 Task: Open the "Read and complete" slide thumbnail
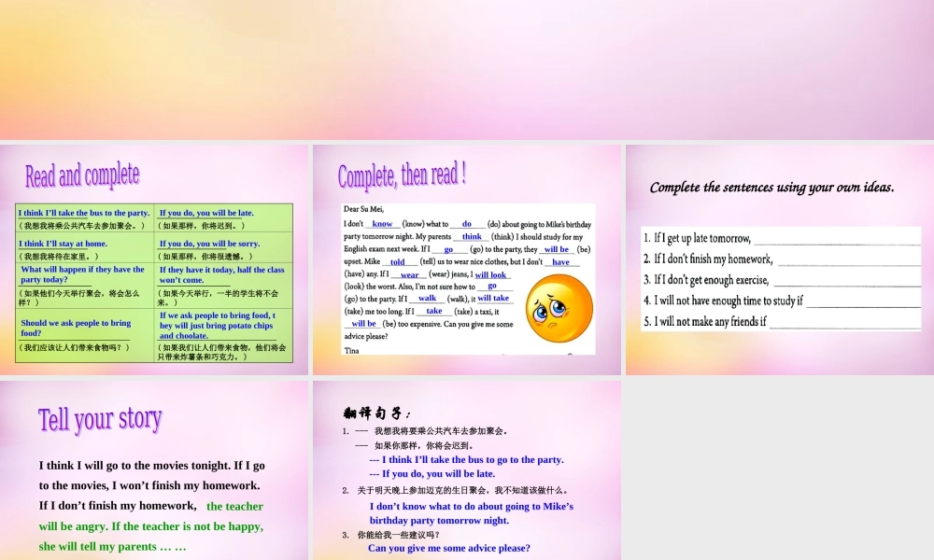(154, 261)
